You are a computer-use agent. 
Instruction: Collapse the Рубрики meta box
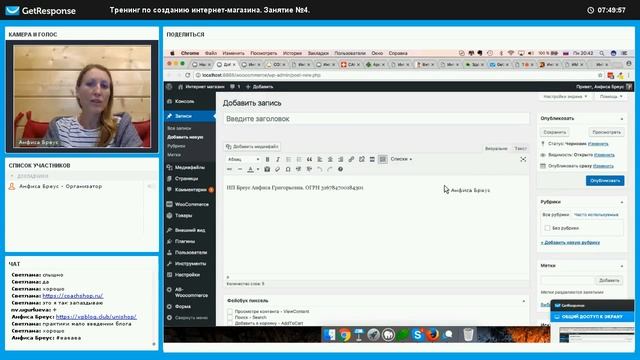pos(622,202)
